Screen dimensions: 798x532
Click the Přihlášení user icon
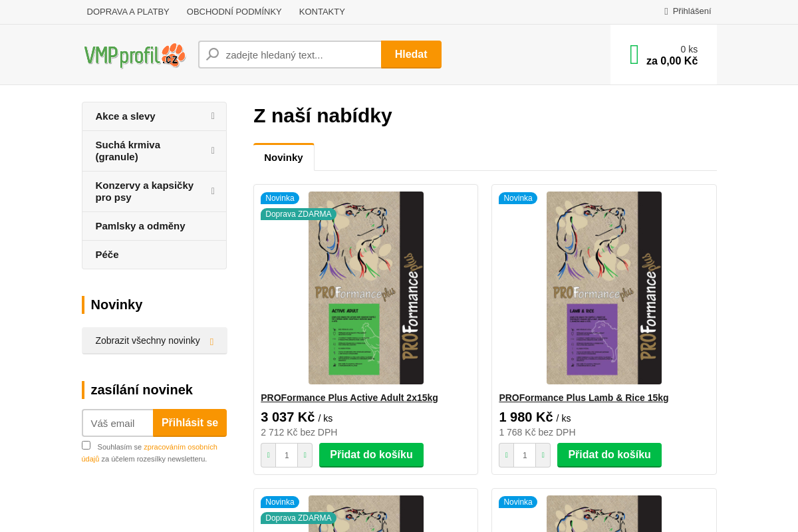666,11
